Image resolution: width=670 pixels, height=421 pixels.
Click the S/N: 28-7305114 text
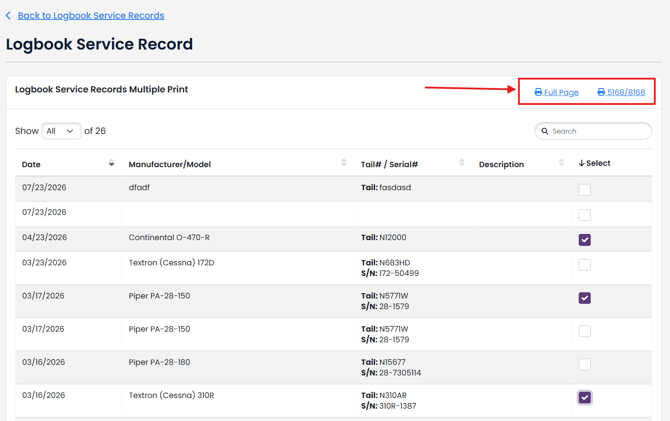[x=391, y=373]
